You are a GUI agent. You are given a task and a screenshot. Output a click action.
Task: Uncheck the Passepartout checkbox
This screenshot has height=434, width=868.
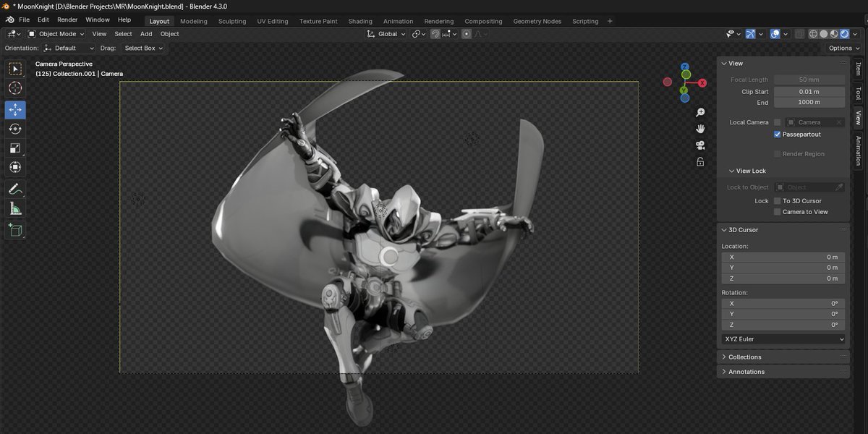click(778, 135)
